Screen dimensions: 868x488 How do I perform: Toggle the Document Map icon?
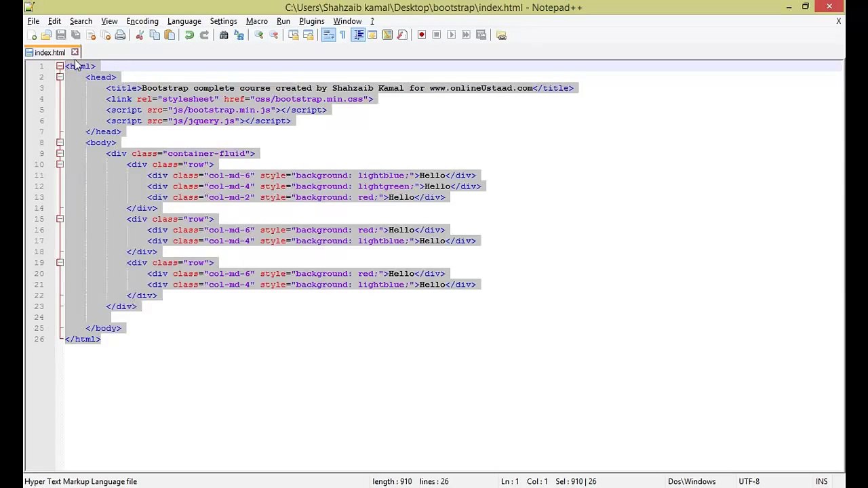pos(387,35)
